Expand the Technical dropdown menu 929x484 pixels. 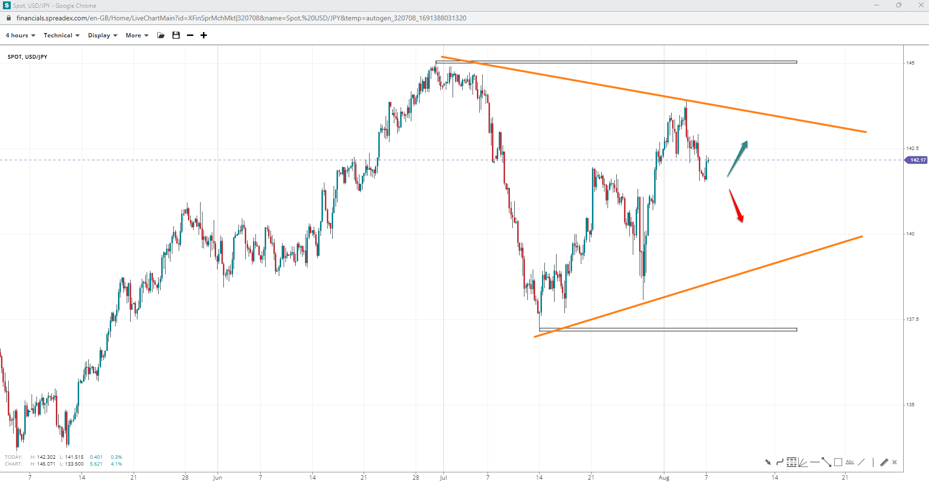(61, 35)
